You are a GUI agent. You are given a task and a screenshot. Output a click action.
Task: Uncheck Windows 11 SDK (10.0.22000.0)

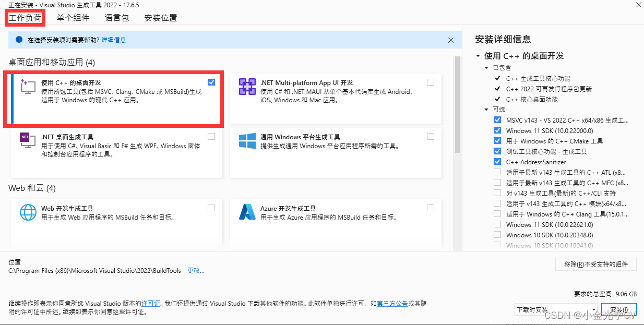(497, 130)
